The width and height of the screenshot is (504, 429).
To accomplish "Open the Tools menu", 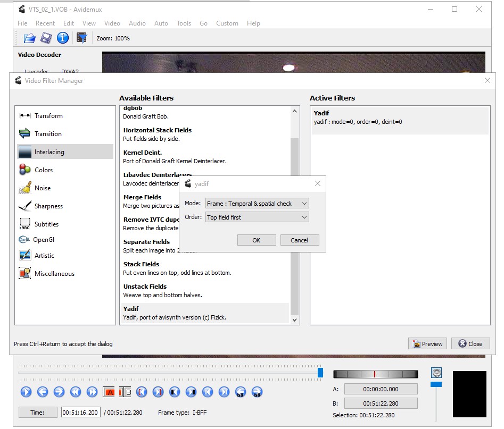I will tap(184, 23).
